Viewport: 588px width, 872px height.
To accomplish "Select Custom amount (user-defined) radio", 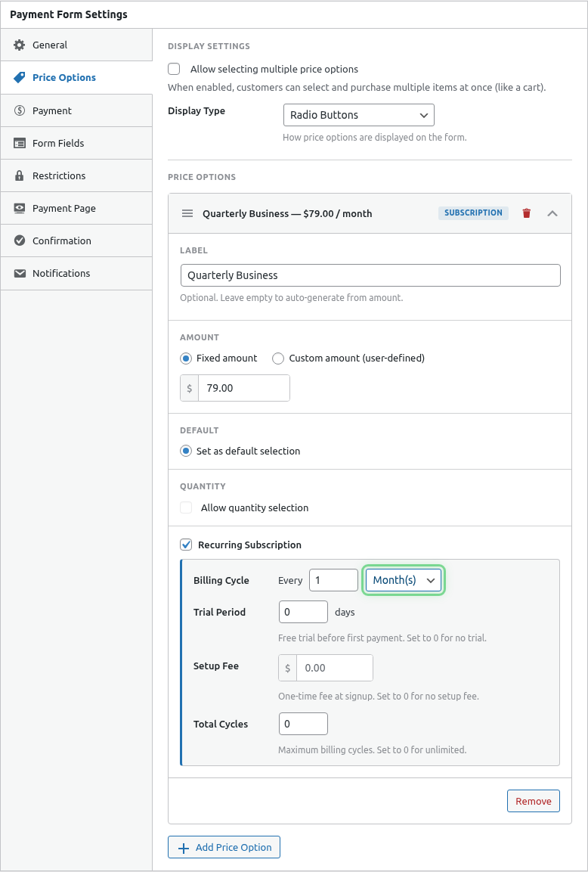I will point(278,358).
